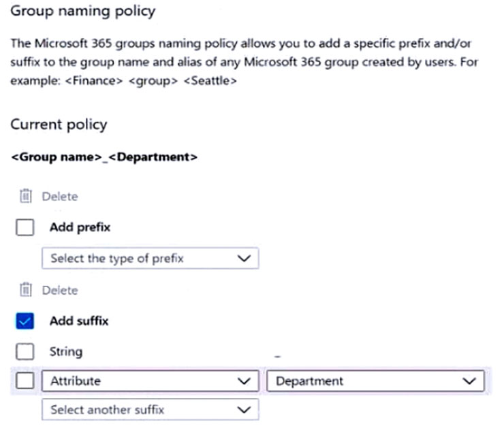Click the 'Group naming policy' title
This screenshot has height=428, width=504.
click(83, 12)
